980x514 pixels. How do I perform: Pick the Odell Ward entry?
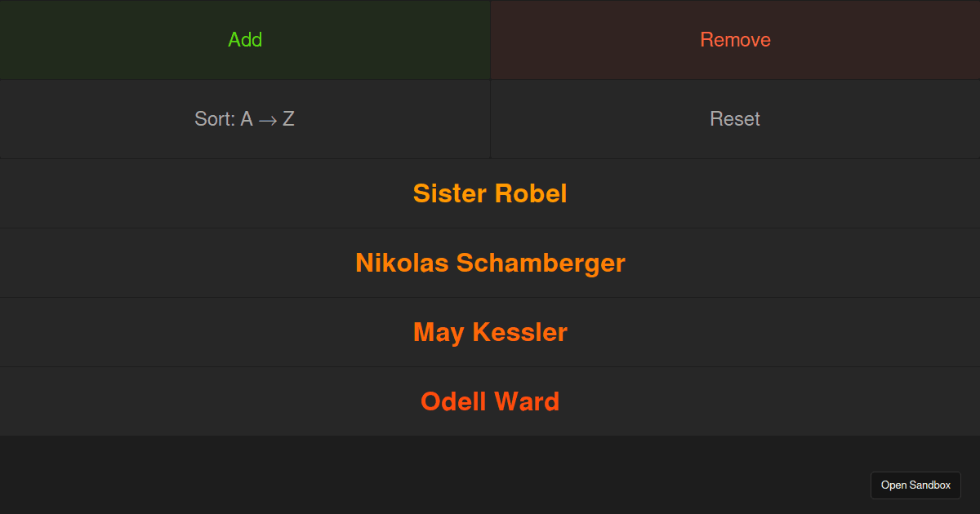pos(490,401)
